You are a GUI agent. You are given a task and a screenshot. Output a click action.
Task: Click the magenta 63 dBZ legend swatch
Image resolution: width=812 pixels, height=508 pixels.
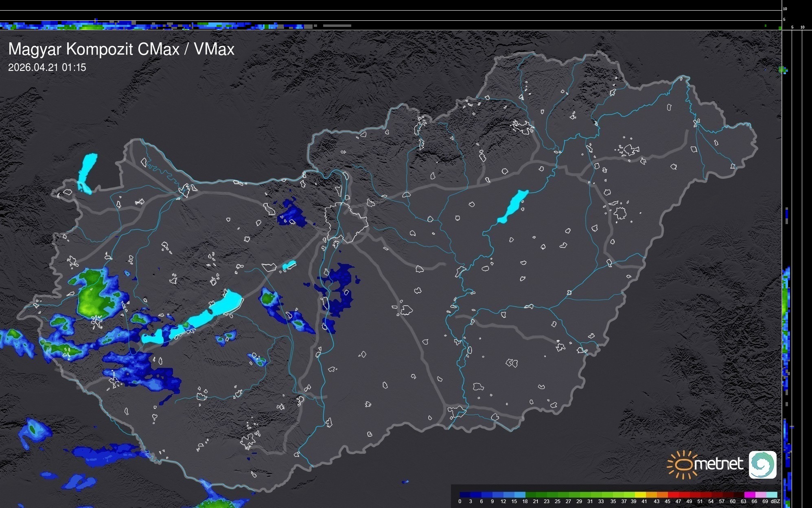pyautogui.click(x=749, y=495)
